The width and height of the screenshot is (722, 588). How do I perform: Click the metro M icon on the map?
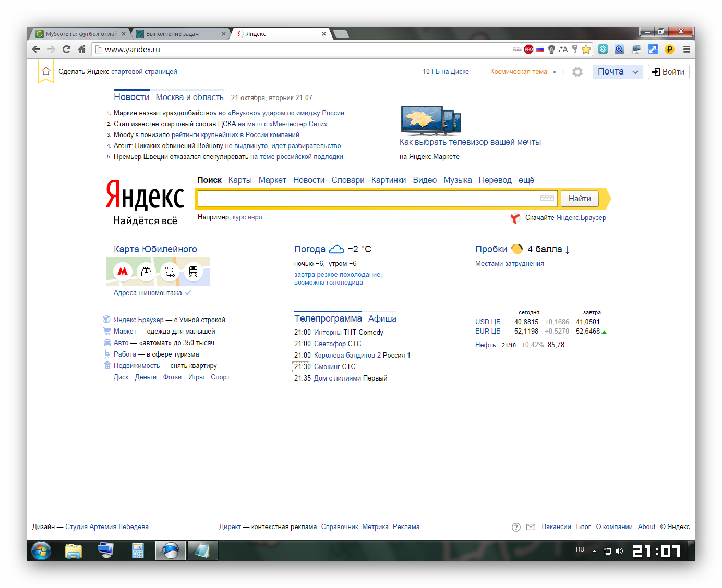tap(123, 271)
